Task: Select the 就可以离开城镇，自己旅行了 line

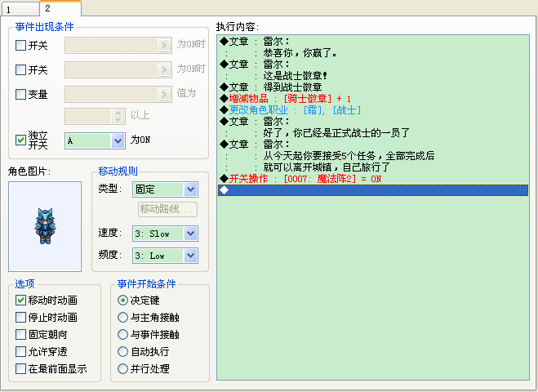Action: point(373,167)
